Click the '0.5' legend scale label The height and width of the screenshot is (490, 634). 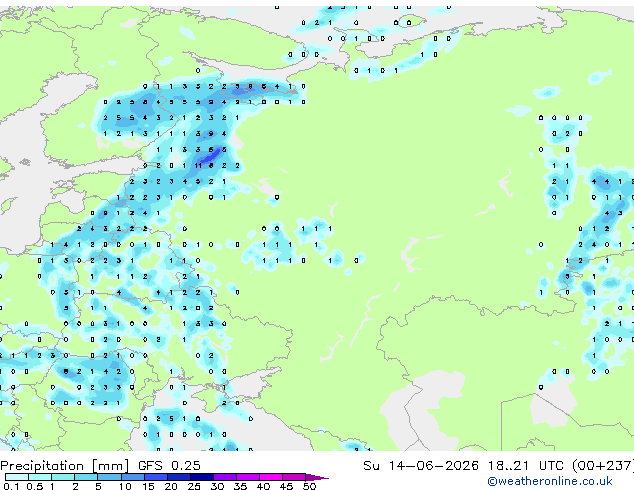point(35,486)
